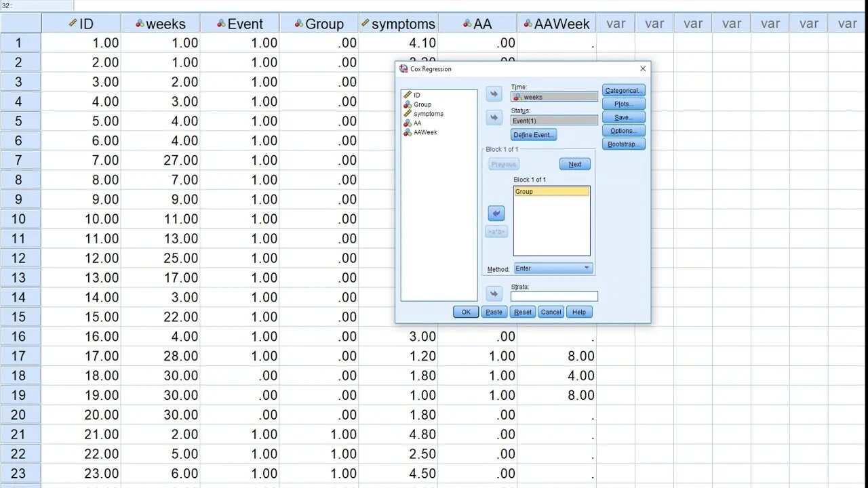The height and width of the screenshot is (488, 868).
Task: Click symptoms cell 4.80 in row 21
Action: [x=399, y=434]
